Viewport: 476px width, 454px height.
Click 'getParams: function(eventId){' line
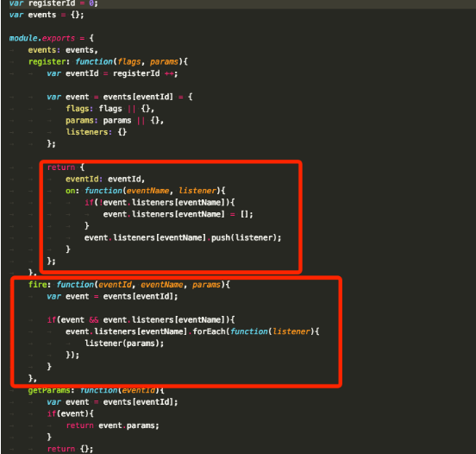97,390
